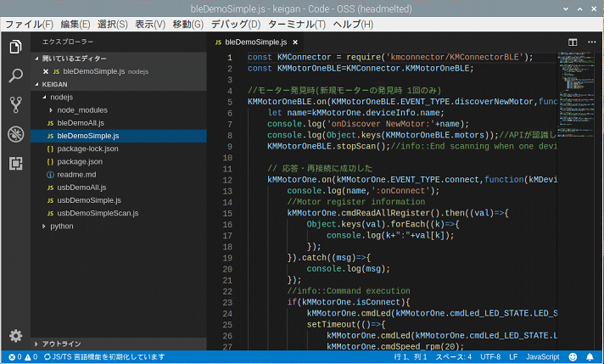
Task: Open the Extensions view icon
Action: [15, 163]
